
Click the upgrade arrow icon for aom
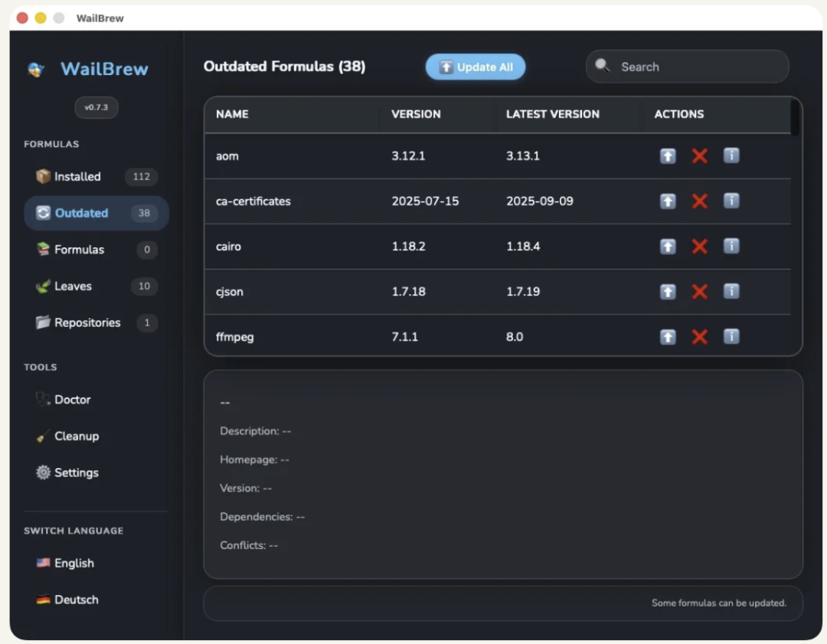[x=668, y=156]
